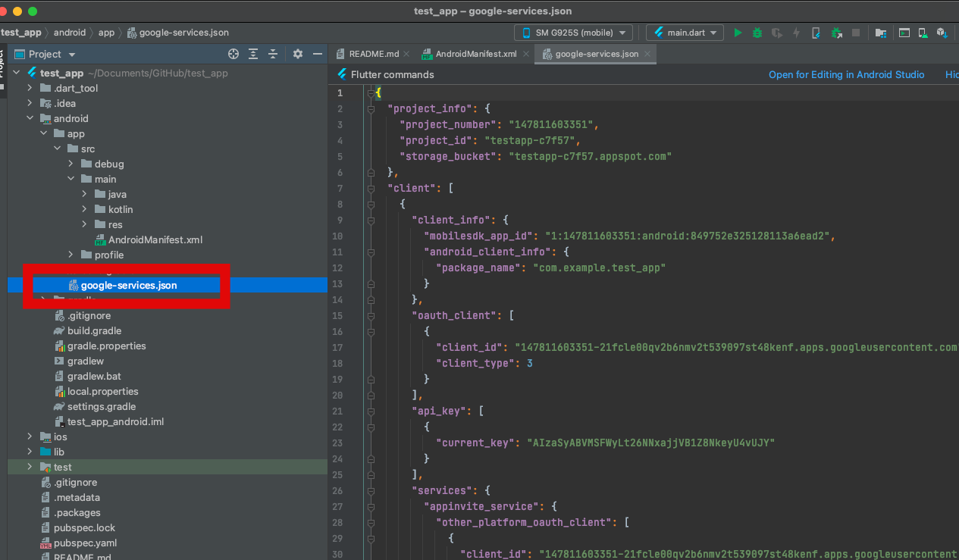Open the SDK Manager icon
Screen dimensions: 959x560
tap(942, 33)
